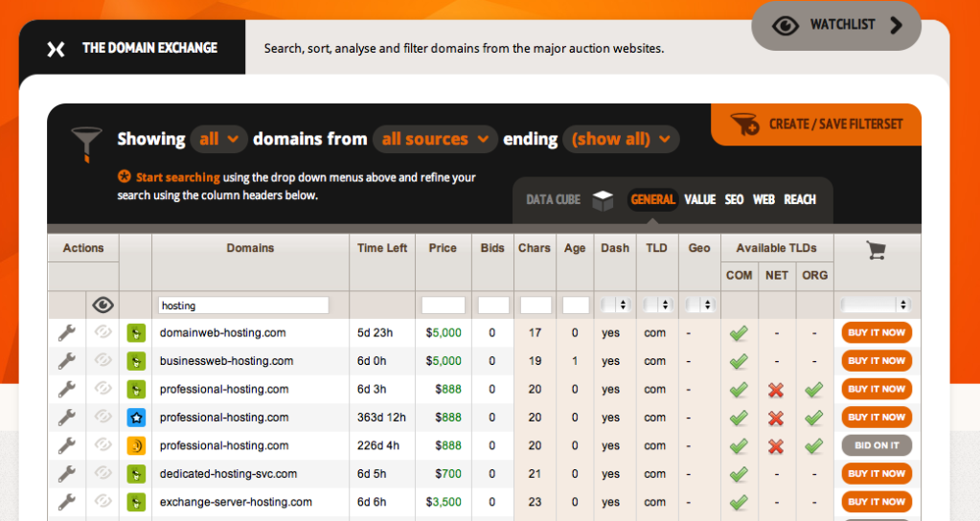Switch to the SEO data tab
Viewport: 980px width, 521px height.
(x=735, y=200)
